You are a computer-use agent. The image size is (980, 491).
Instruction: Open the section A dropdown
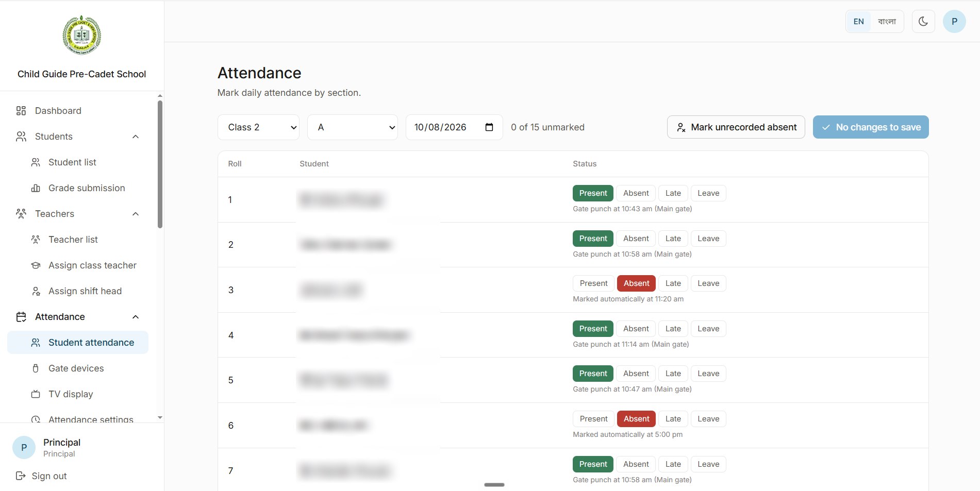click(x=353, y=127)
